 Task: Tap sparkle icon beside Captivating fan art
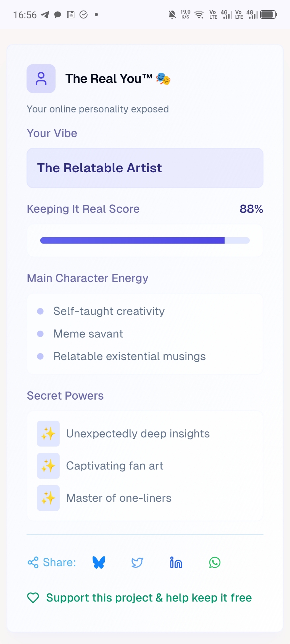click(x=48, y=466)
